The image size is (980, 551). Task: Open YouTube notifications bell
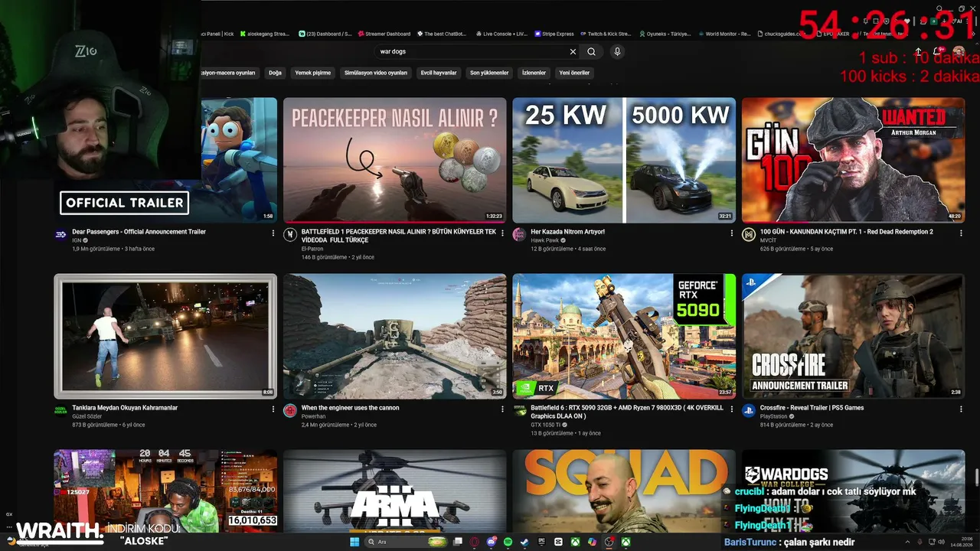click(x=939, y=52)
